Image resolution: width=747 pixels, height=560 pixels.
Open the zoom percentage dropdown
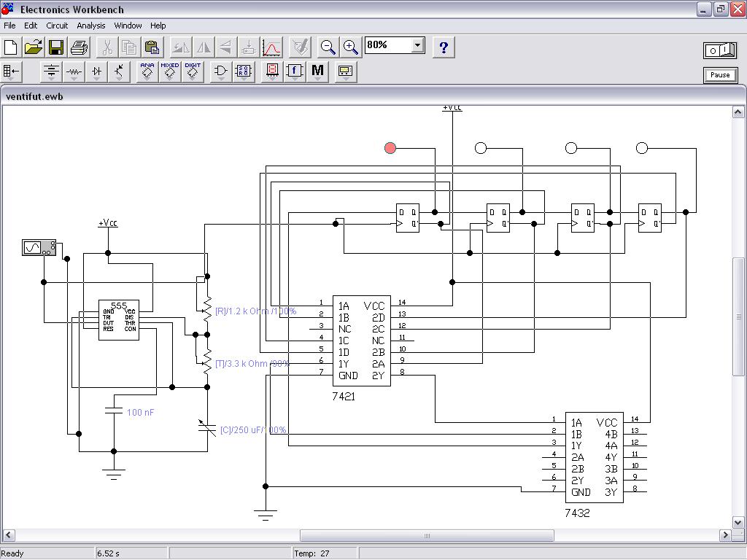pyautogui.click(x=418, y=45)
